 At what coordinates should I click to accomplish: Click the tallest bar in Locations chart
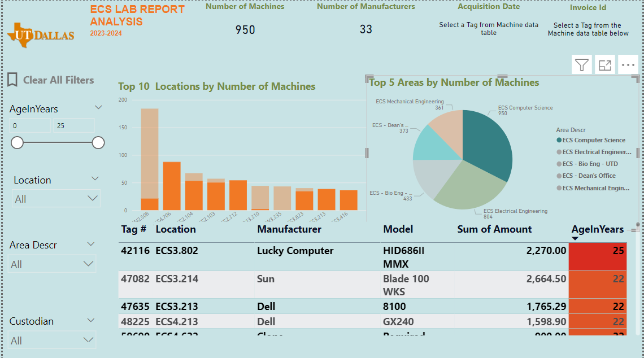(x=150, y=159)
